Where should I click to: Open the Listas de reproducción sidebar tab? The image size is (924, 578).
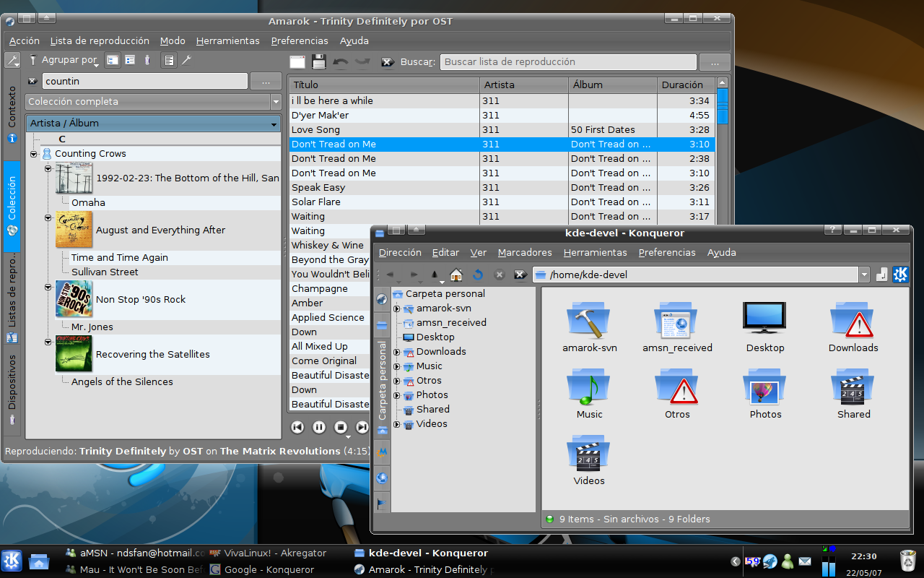pyautogui.click(x=12, y=298)
